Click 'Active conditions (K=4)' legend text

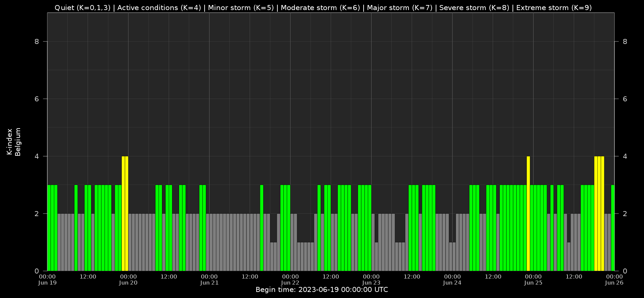[159, 8]
